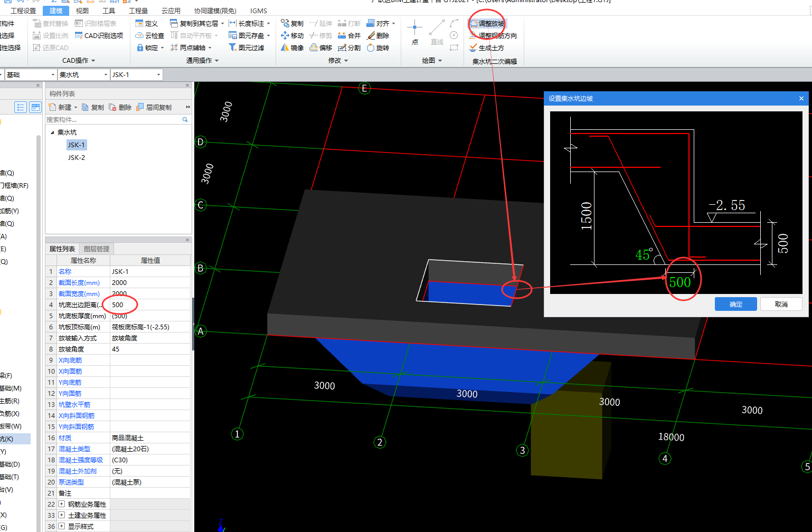
Task: Open the 视图 ribbon tab
Action: click(82, 11)
